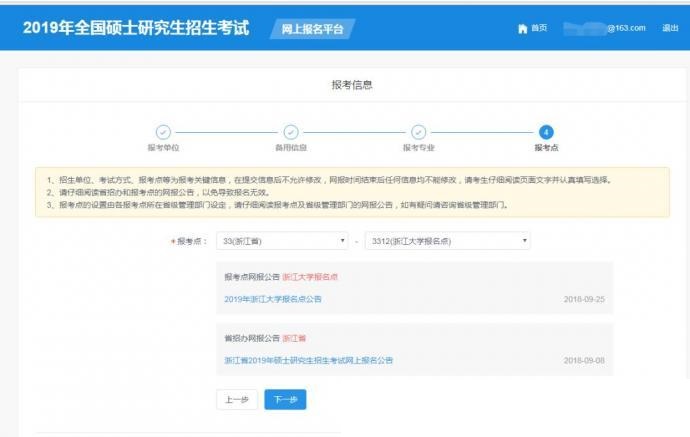Click the 备用信息 step label
The width and height of the screenshot is (690, 437).
(291, 148)
